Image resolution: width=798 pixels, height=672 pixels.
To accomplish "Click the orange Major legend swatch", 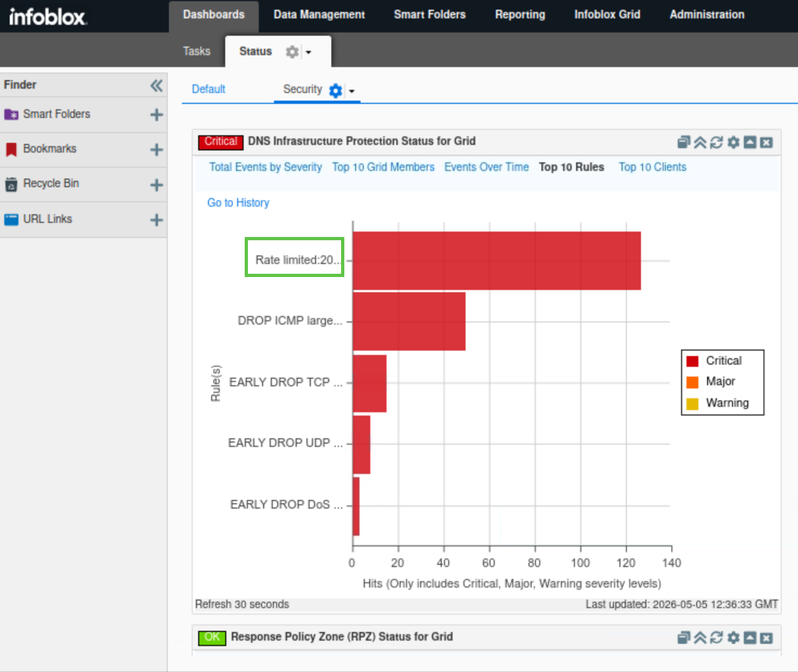I will (692, 383).
